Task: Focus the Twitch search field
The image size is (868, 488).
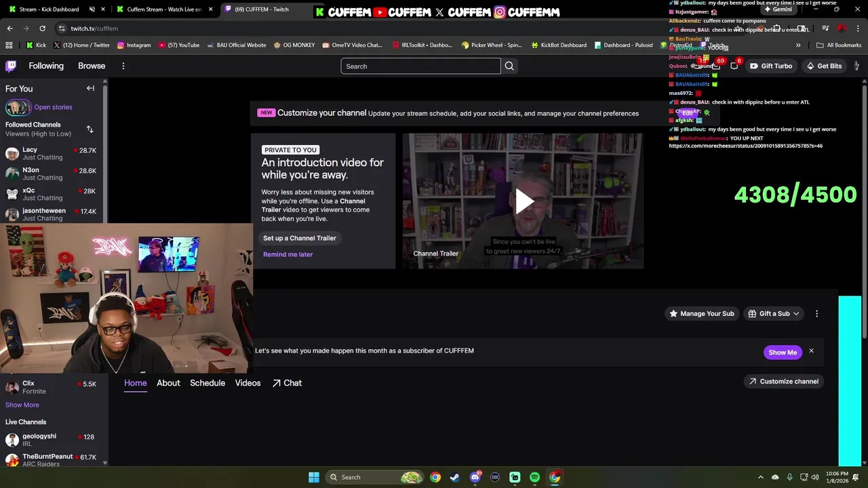Action: click(420, 66)
